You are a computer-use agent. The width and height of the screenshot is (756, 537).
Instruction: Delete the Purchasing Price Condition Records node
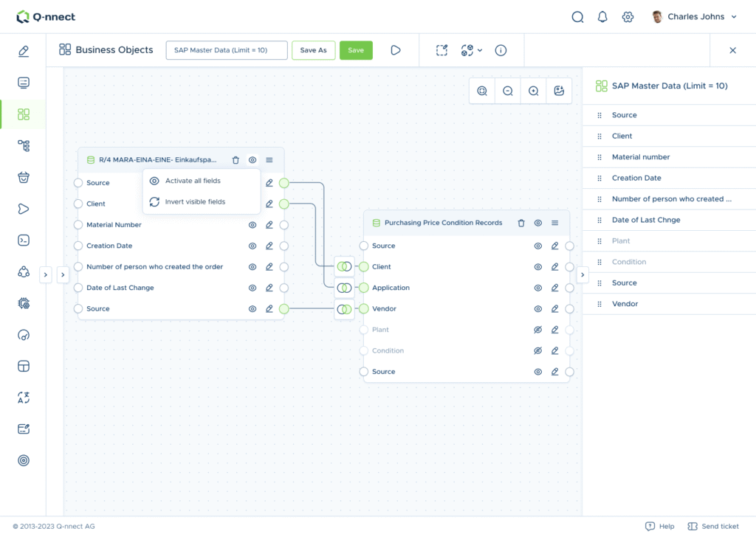pyautogui.click(x=521, y=223)
